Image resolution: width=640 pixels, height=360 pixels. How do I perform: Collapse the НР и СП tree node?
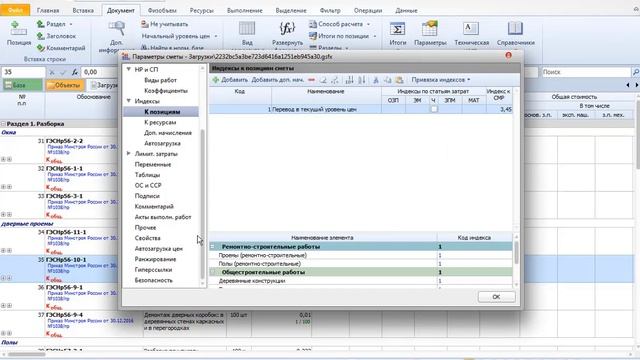coord(129,69)
